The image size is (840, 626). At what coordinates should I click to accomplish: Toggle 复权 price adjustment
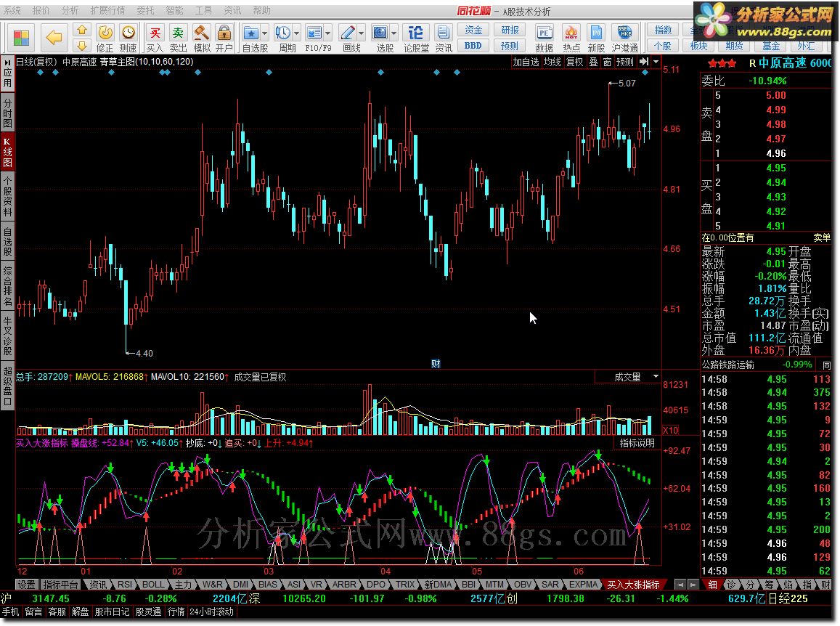click(x=575, y=62)
